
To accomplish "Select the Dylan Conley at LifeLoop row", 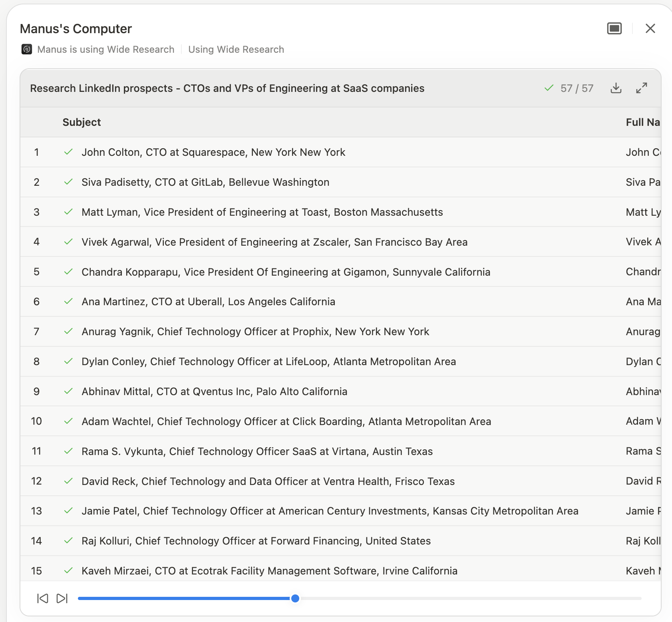I will click(x=340, y=362).
